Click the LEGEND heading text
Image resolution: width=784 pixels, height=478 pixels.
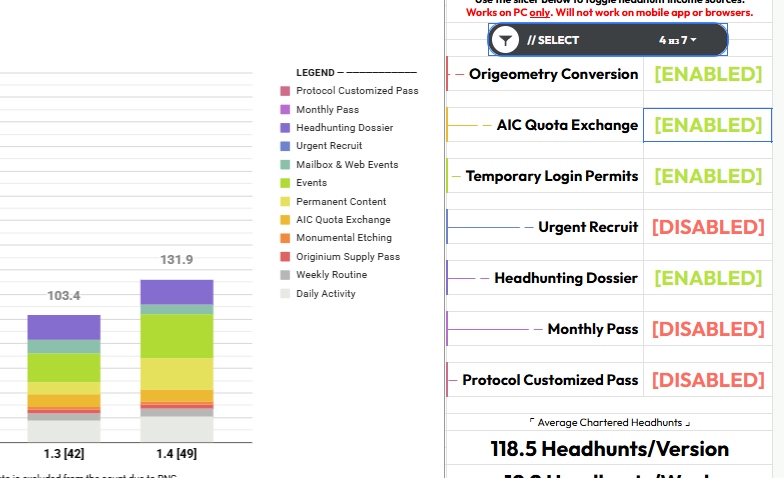[315, 73]
